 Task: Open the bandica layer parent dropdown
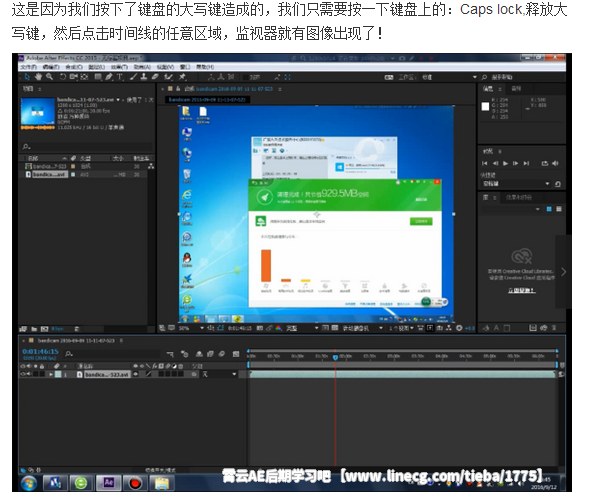click(219, 374)
